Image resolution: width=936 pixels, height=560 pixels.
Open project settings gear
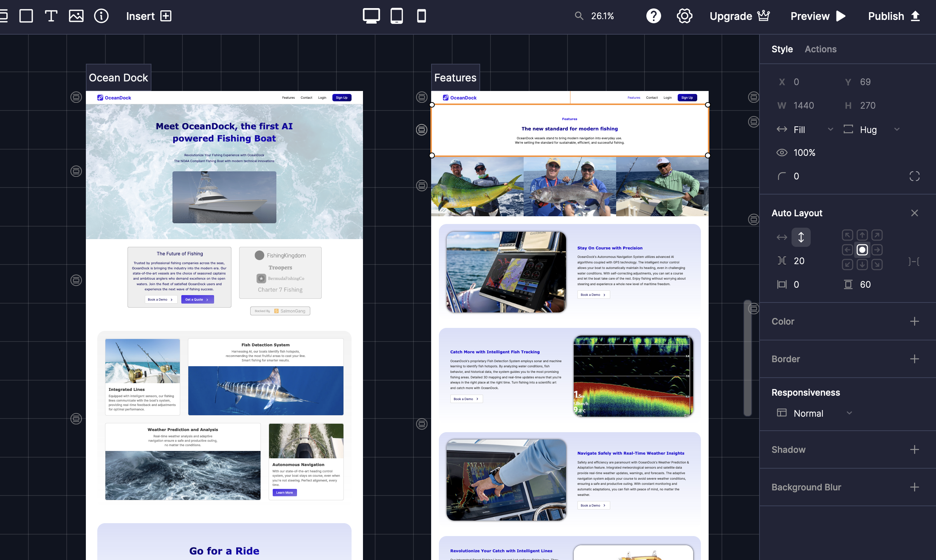click(684, 16)
